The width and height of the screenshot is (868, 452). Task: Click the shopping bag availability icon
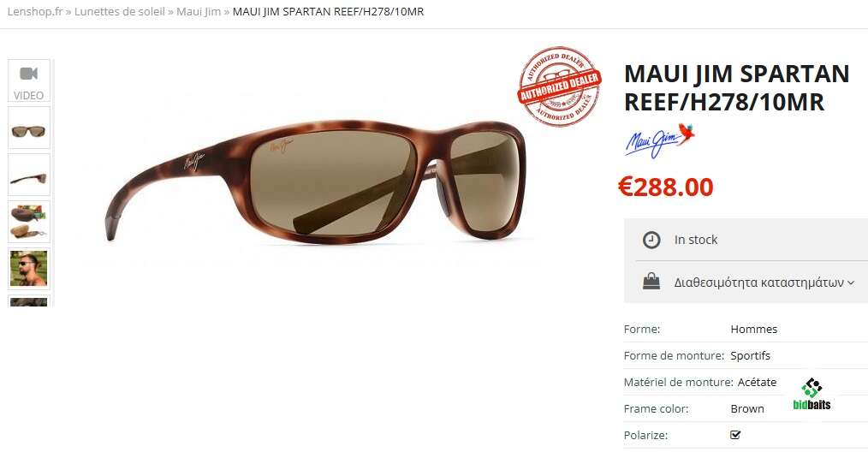(x=651, y=282)
